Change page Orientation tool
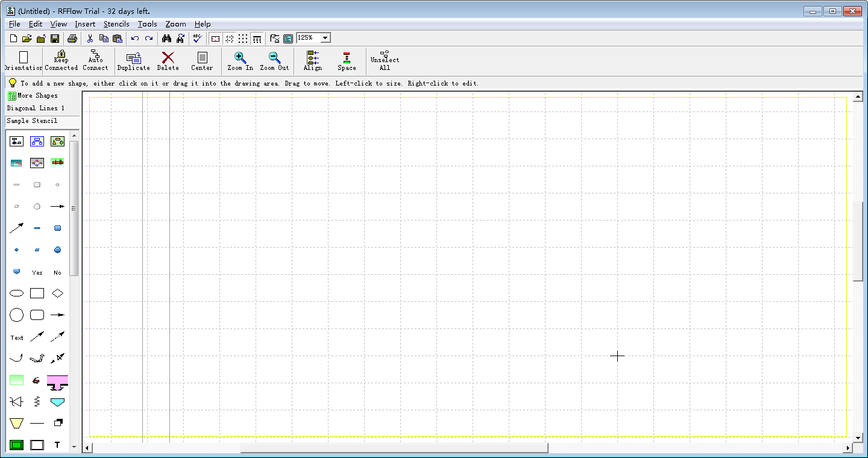 pyautogui.click(x=24, y=61)
